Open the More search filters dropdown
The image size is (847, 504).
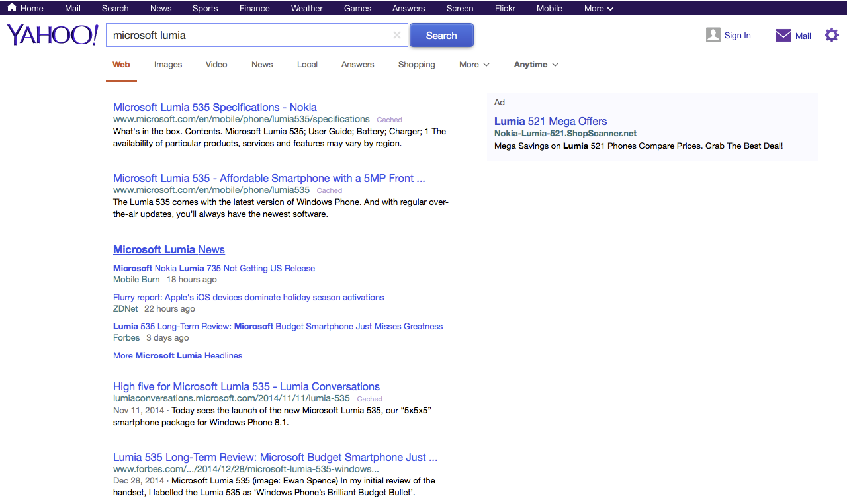click(474, 65)
